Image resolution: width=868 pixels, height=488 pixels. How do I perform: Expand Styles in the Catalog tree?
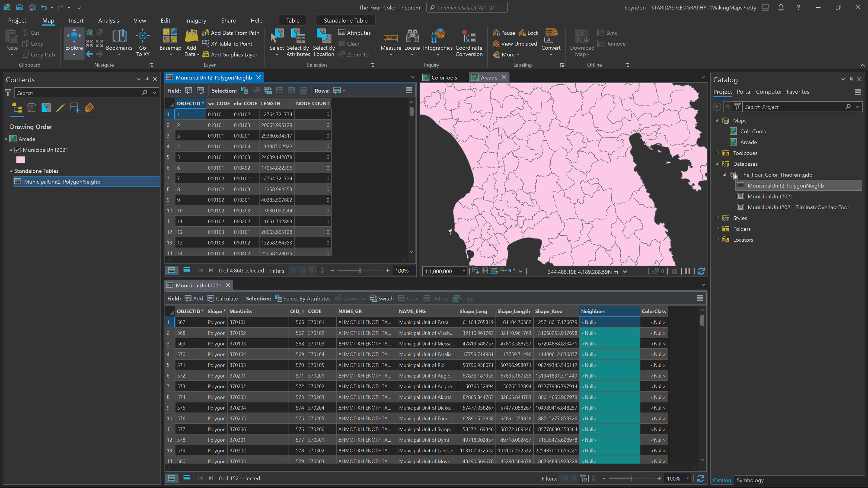tap(717, 218)
